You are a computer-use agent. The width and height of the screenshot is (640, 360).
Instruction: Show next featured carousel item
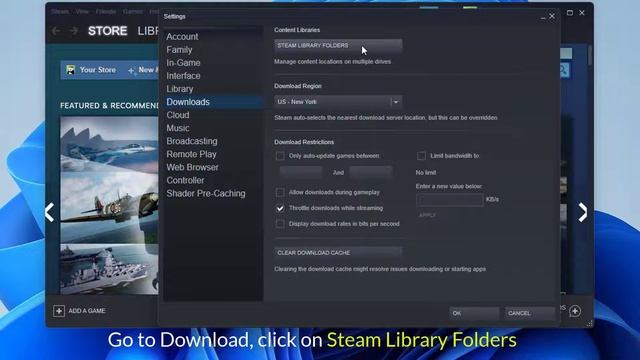(582, 212)
